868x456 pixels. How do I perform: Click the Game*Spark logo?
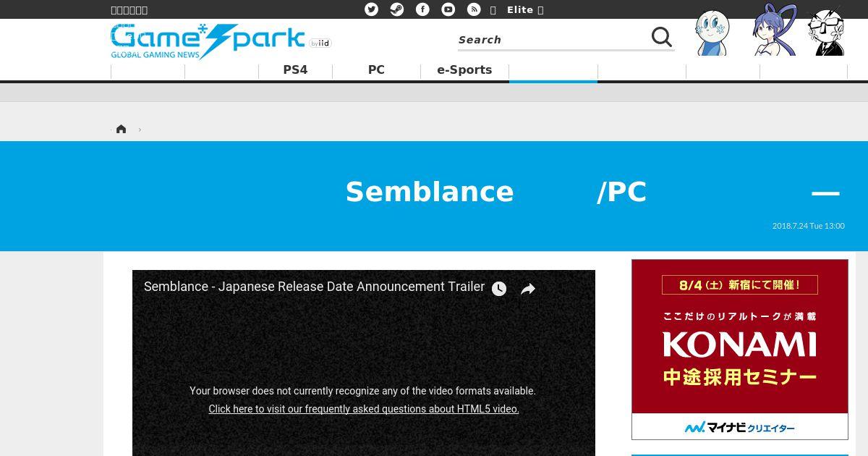coord(208,41)
